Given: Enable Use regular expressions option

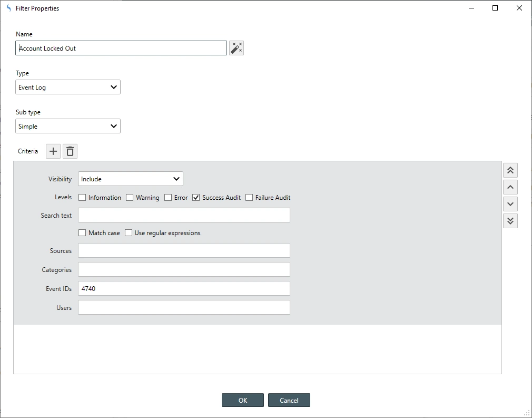Looking at the screenshot, I should click(129, 233).
